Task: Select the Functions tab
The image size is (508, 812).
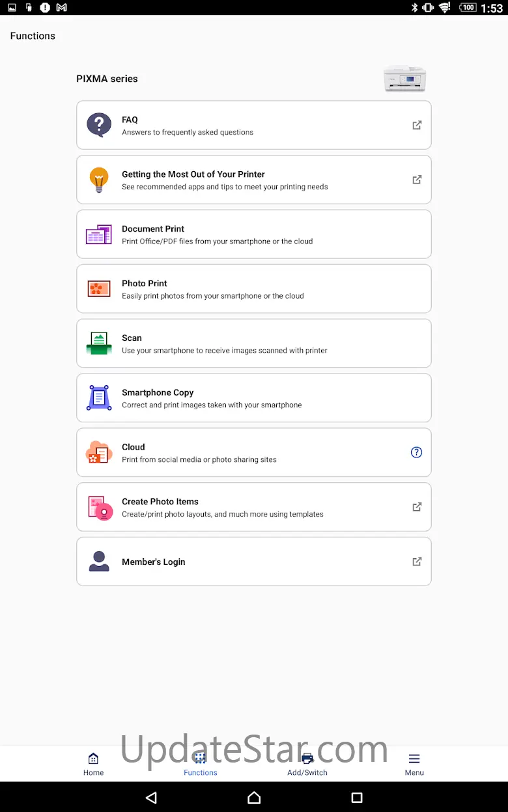Action: pyautogui.click(x=201, y=764)
